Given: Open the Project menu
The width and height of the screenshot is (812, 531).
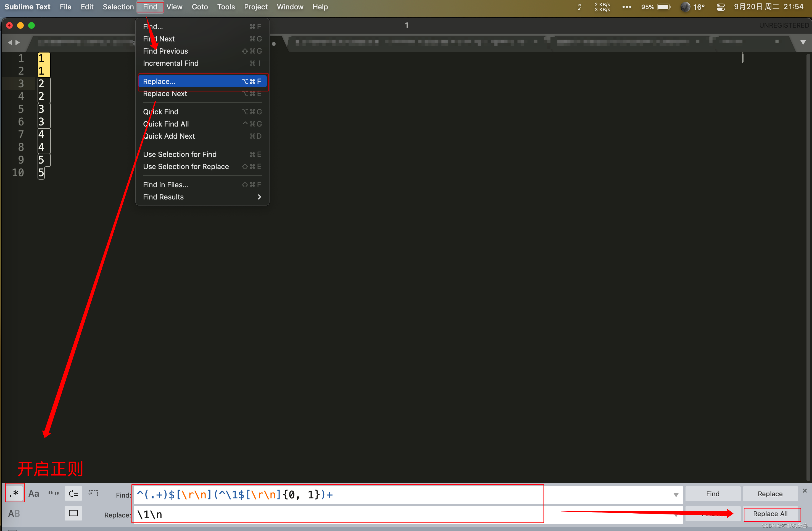Looking at the screenshot, I should pyautogui.click(x=256, y=7).
